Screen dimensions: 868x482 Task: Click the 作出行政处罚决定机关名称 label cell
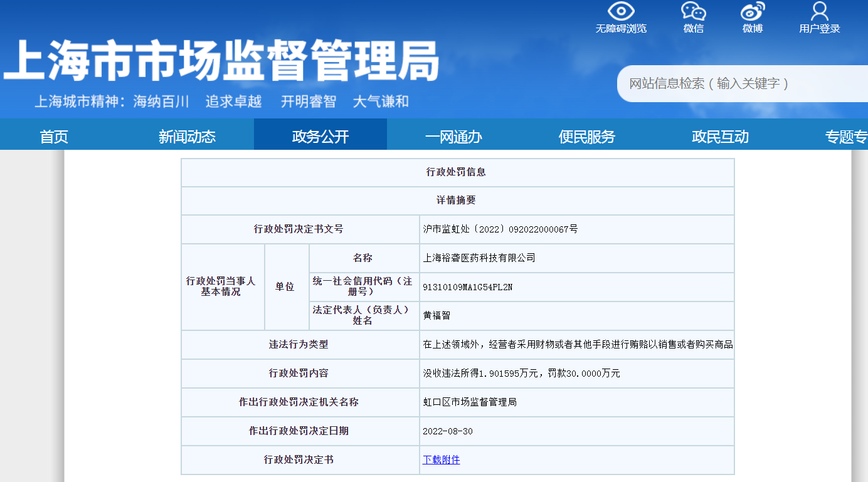coord(300,402)
